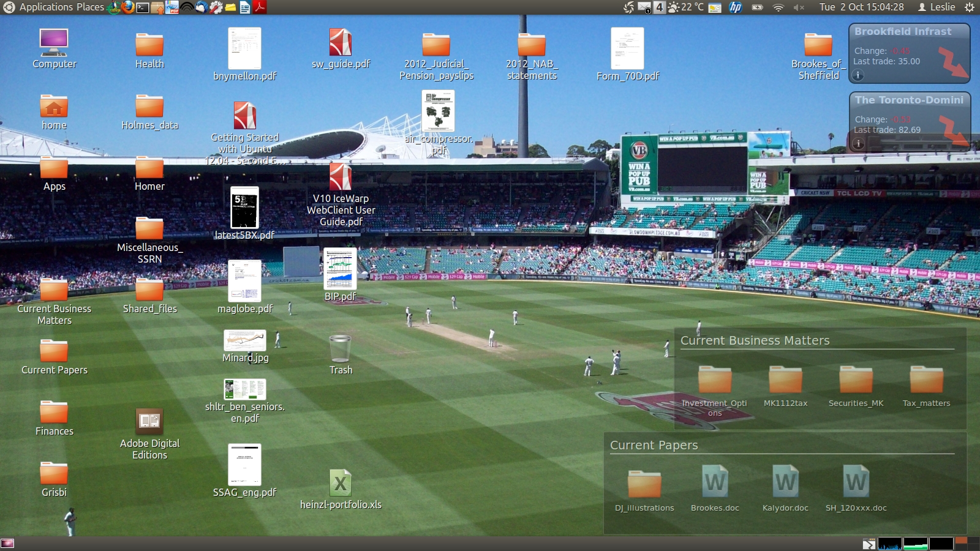Select the Trash icon
The image size is (980, 551).
pos(341,354)
